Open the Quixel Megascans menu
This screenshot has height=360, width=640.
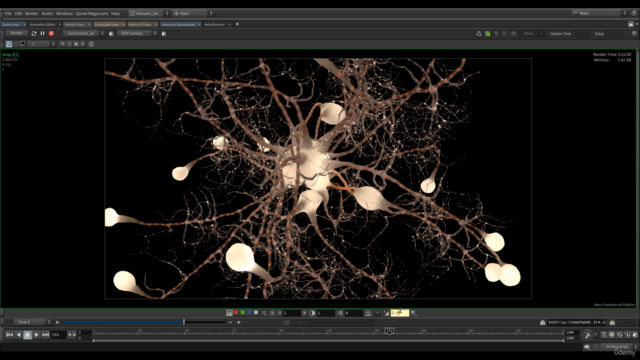click(x=92, y=13)
